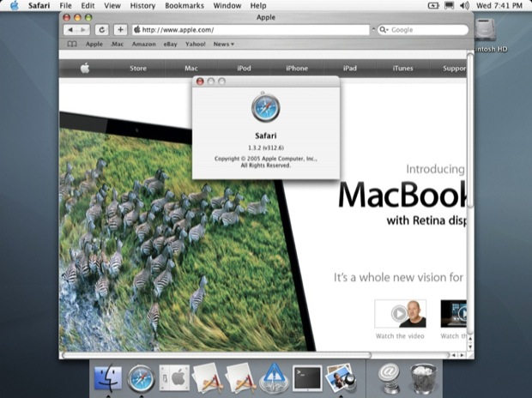Click the Watch the video link
The image size is (532, 398).
click(x=400, y=336)
